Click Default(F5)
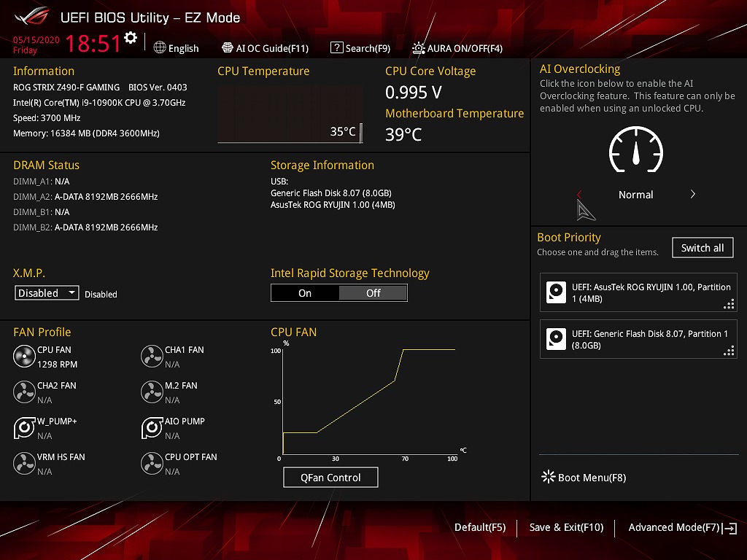The height and width of the screenshot is (560, 747). click(x=480, y=527)
